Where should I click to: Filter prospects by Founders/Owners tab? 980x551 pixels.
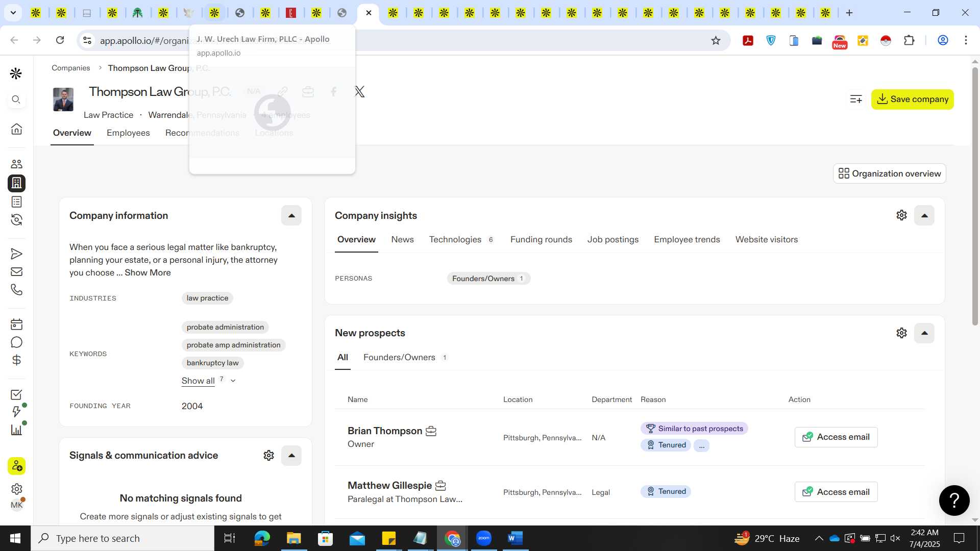point(405,358)
